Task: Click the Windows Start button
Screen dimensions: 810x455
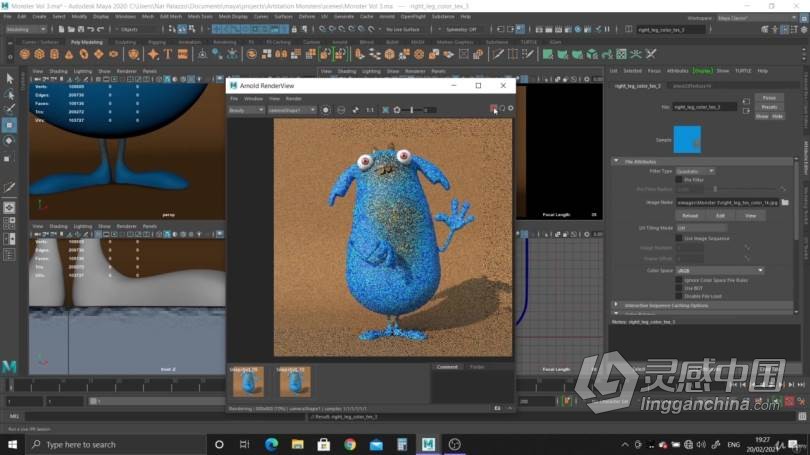Action: click(x=12, y=444)
